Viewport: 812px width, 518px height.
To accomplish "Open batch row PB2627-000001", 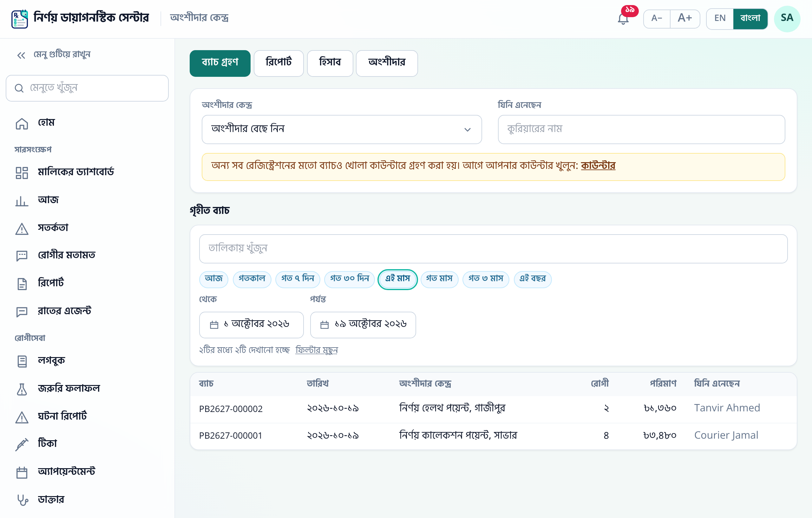I will coord(493,436).
